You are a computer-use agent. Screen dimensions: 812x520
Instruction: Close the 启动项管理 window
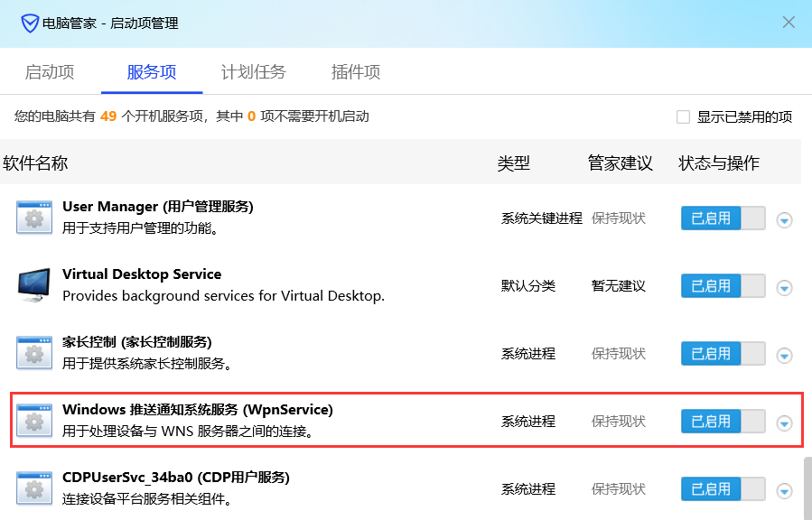[789, 23]
